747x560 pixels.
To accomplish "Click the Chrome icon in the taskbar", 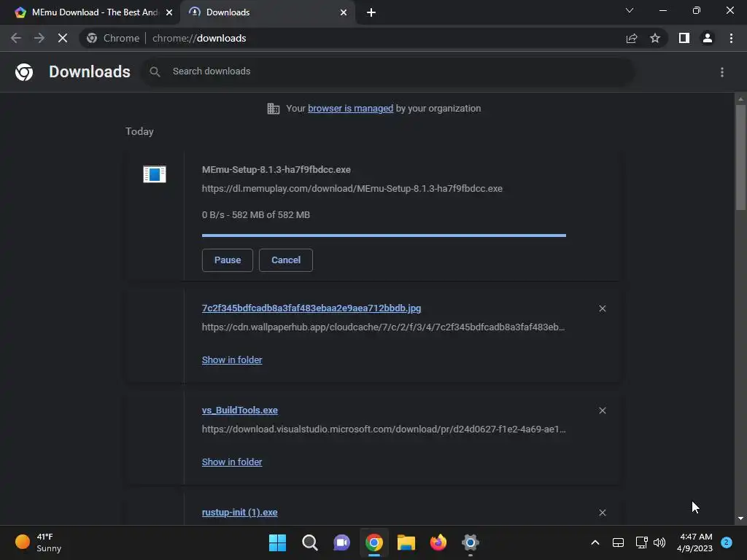I will click(374, 542).
